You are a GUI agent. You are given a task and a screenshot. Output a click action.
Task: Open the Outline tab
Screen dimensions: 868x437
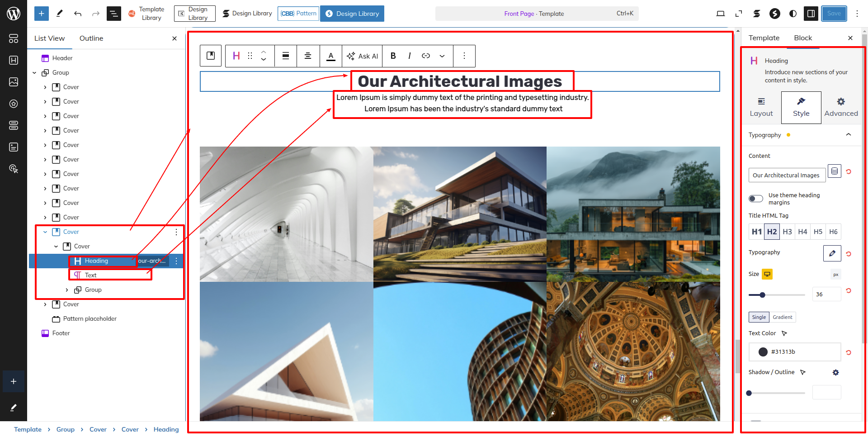click(91, 38)
